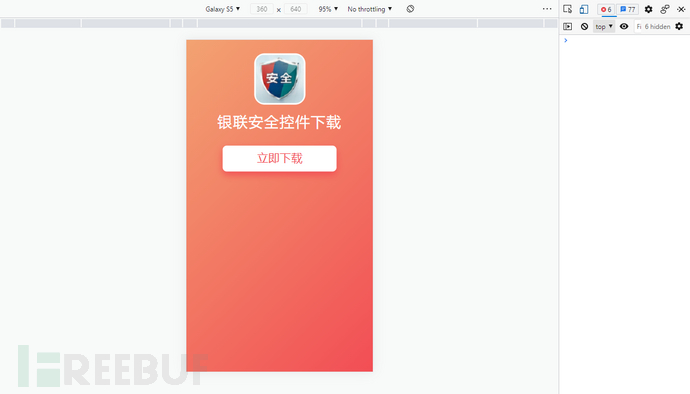
Task: Click the 立即下载 download button
Action: click(x=279, y=158)
